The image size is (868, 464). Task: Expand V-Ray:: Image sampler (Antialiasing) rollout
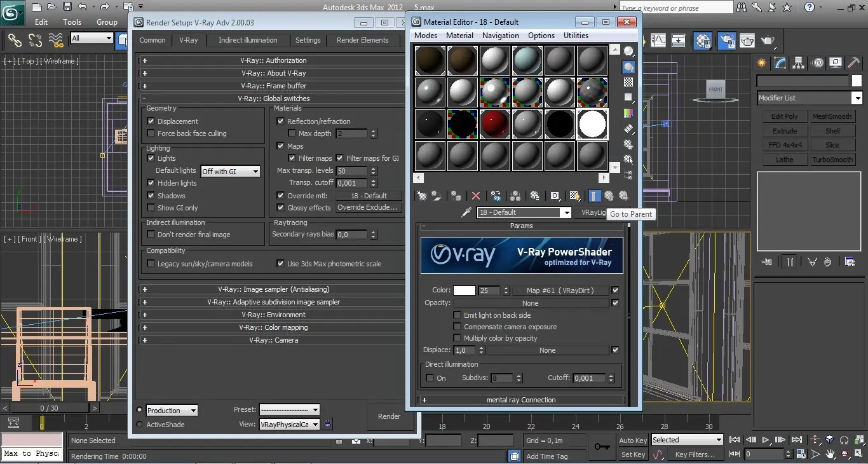(273, 289)
